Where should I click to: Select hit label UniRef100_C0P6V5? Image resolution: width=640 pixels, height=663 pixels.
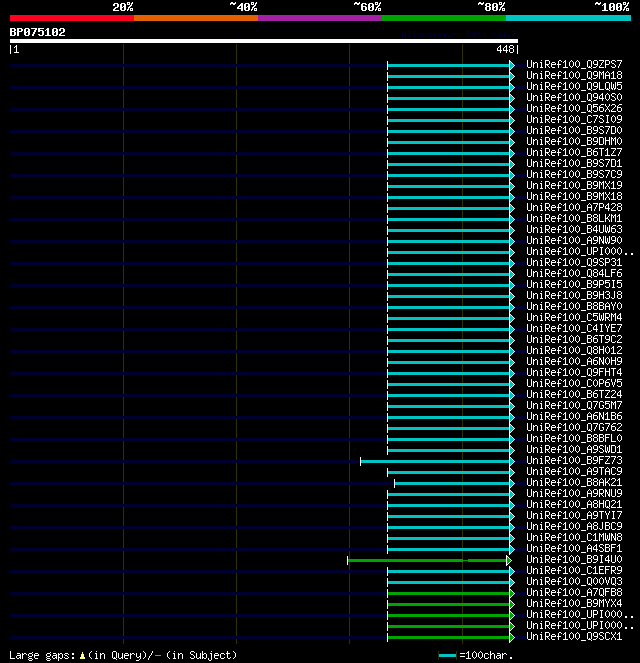(x=574, y=383)
